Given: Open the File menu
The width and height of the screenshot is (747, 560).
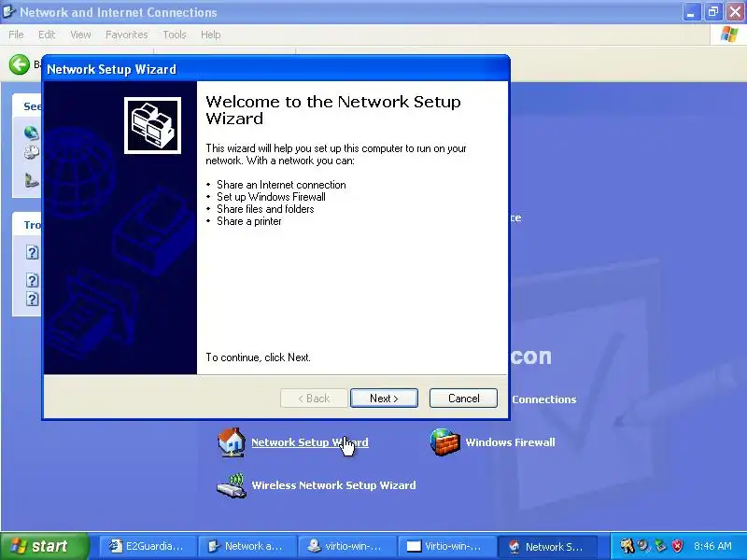Looking at the screenshot, I should [16, 35].
